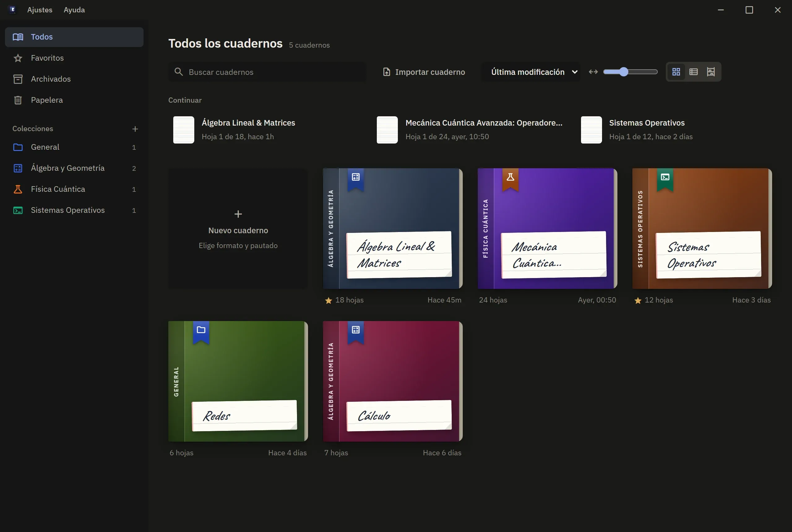Open the Papelera trash section
Image resolution: width=792 pixels, height=532 pixels.
74,100
